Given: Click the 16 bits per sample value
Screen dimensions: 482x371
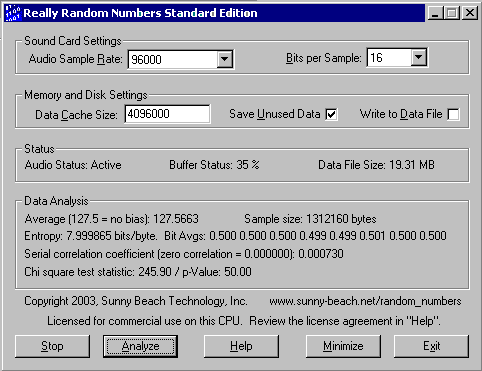Looking at the screenshot, I should pyautogui.click(x=376, y=58).
